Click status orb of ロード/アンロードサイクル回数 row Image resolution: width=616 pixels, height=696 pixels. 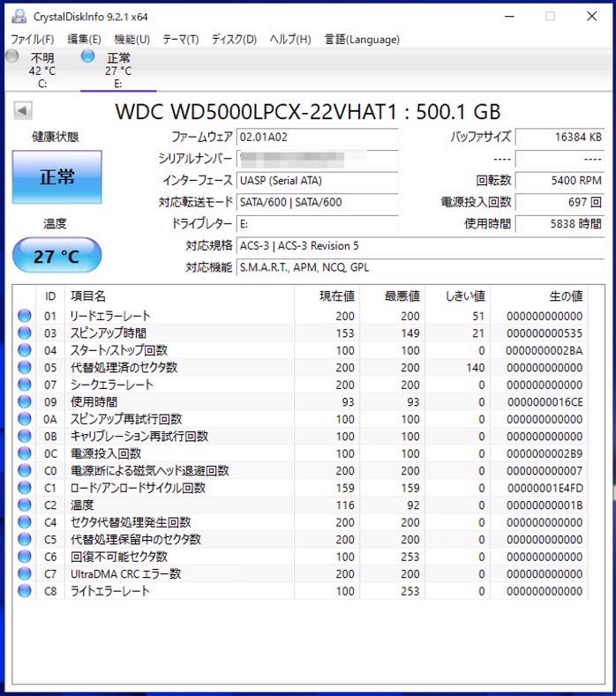click(25, 488)
